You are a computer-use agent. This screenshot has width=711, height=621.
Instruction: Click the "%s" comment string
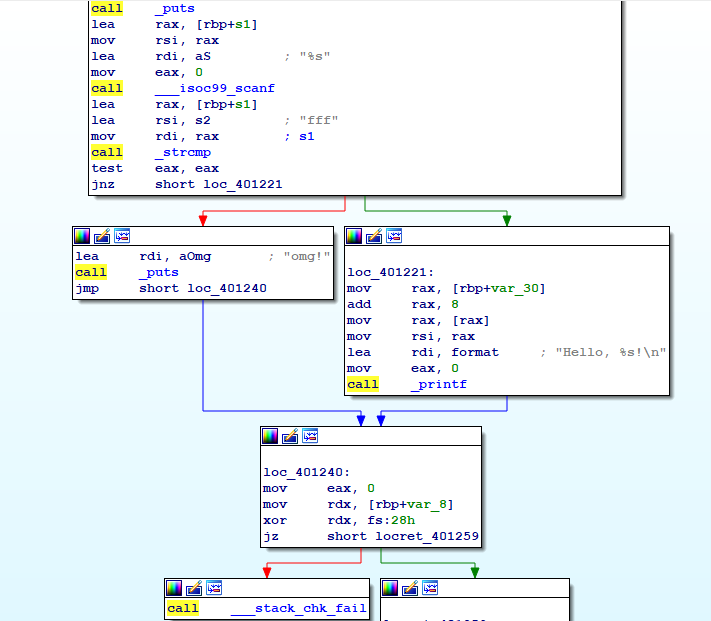tap(315, 56)
